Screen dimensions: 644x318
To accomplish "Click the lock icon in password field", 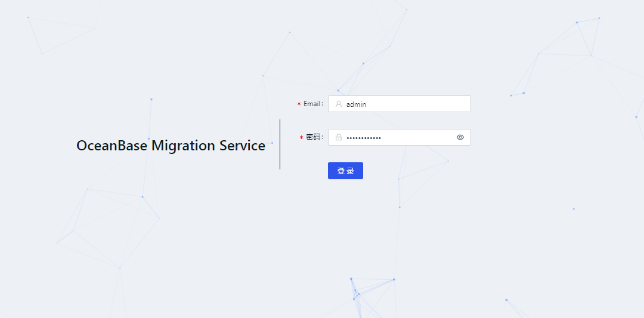I will pos(339,137).
